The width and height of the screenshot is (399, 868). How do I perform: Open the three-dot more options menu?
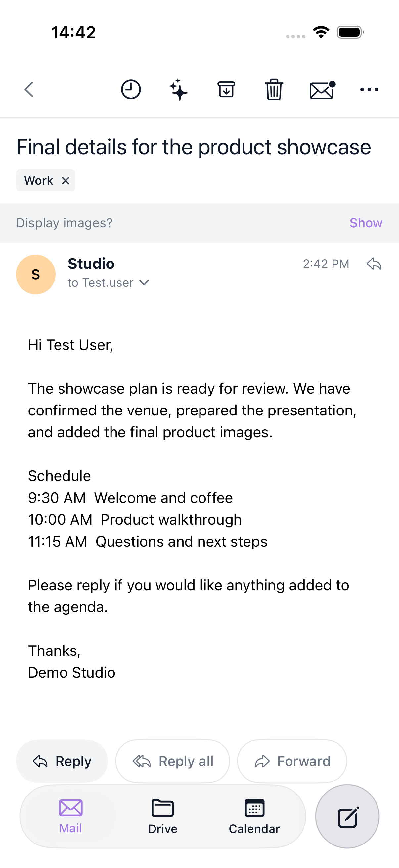[369, 90]
